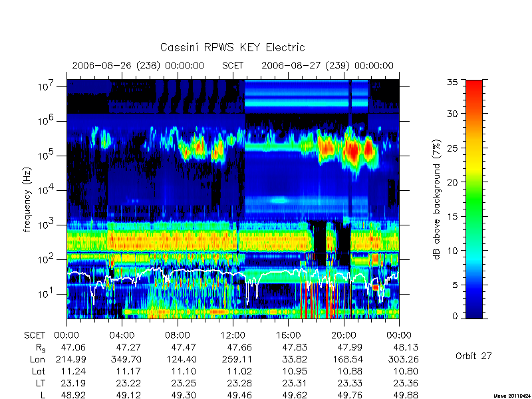Click the color bar tick value 20

(x=452, y=182)
